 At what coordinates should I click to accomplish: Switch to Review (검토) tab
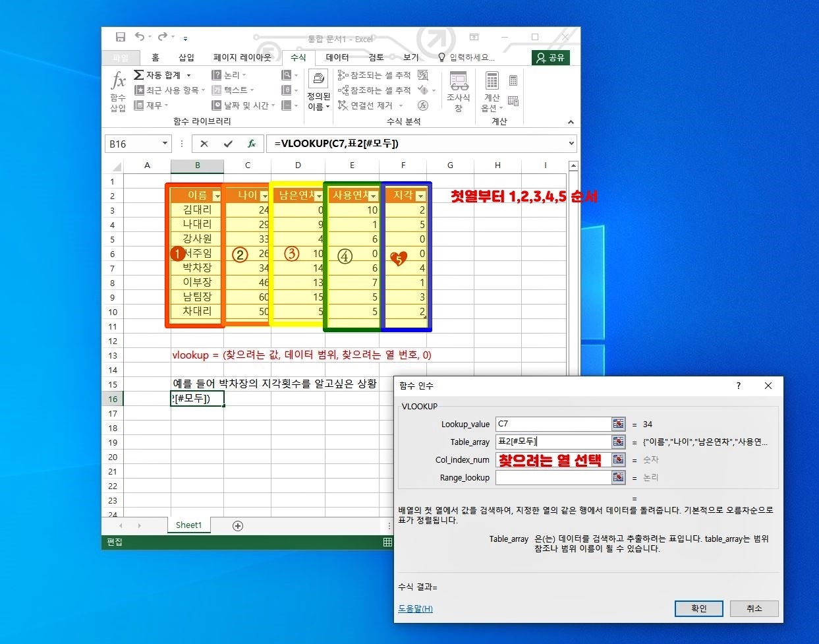pyautogui.click(x=376, y=57)
